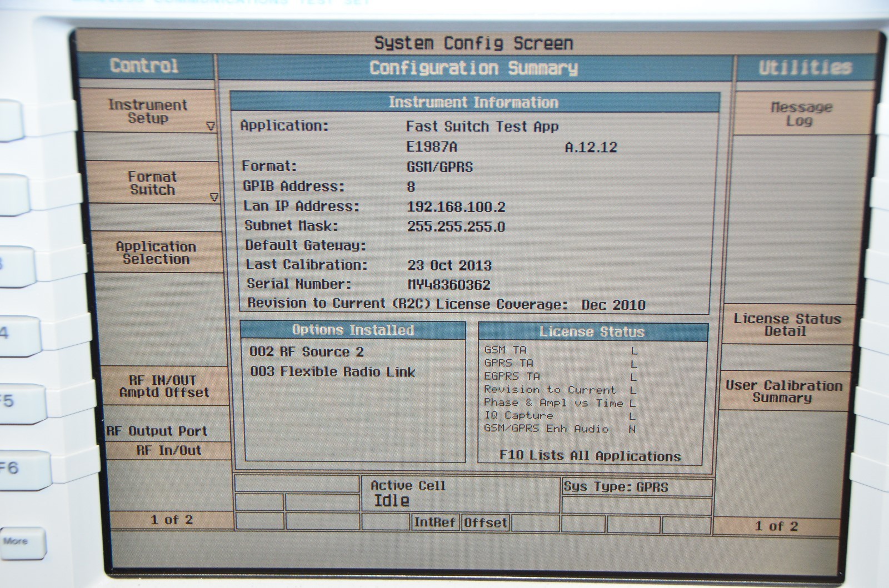Select the Control menu header

point(144,66)
